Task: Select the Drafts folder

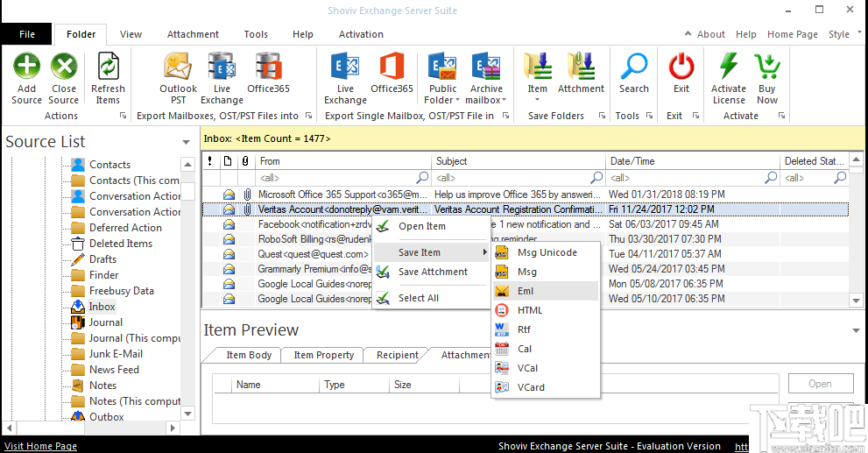Action: click(102, 258)
